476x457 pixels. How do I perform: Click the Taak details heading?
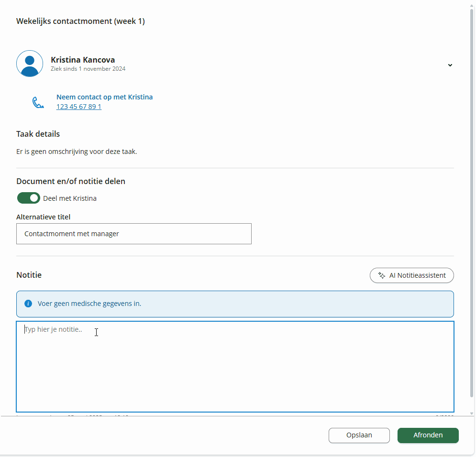pyautogui.click(x=38, y=134)
